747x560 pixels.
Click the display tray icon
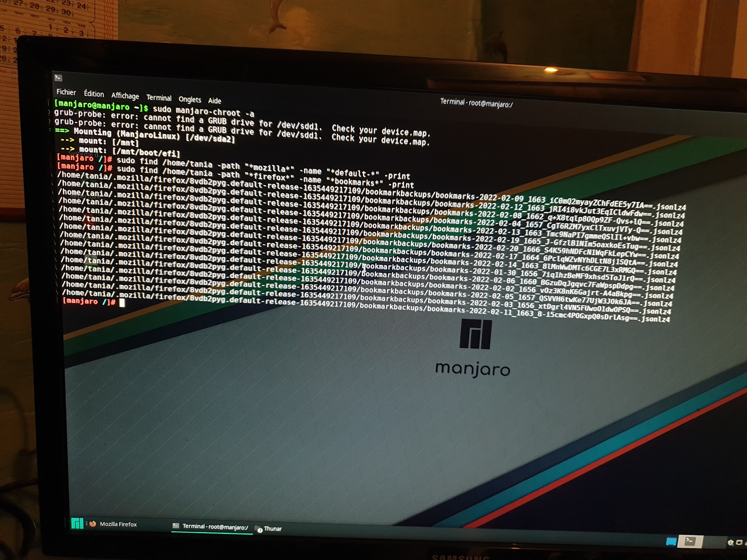[x=739, y=542]
